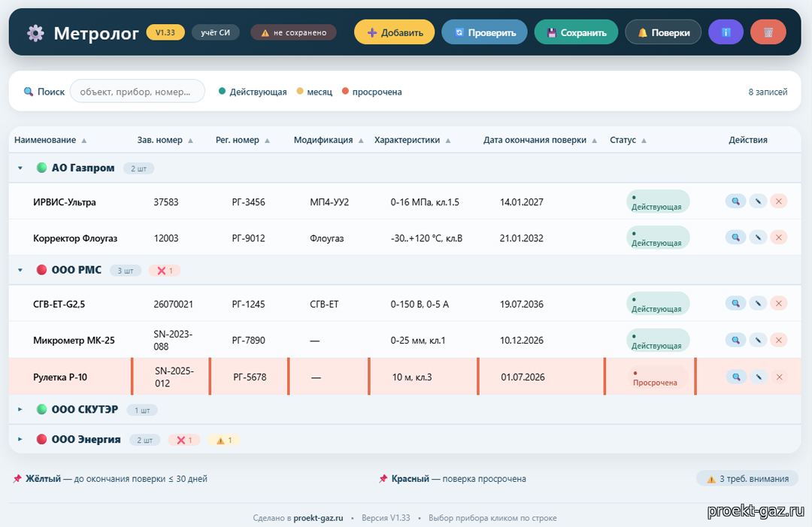
Task: Collapse the АО Газпром group
Action: [x=20, y=168]
